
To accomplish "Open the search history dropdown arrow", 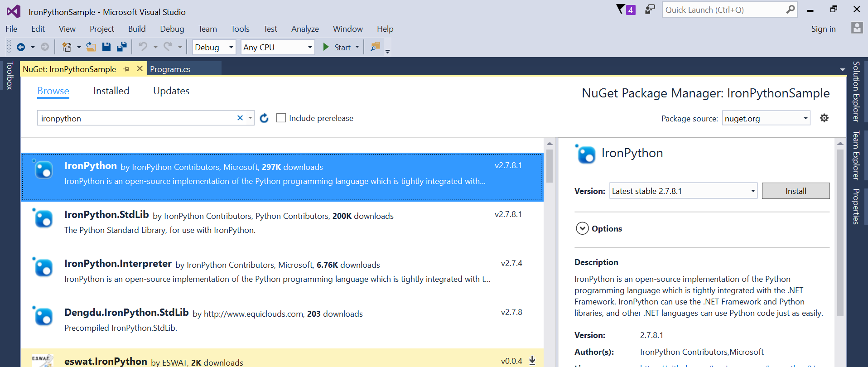I will (x=250, y=118).
